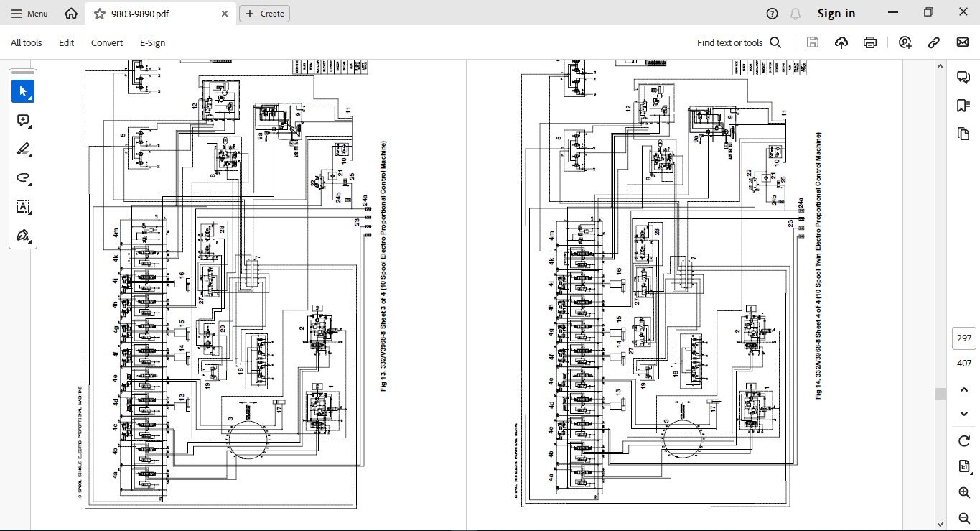Open the Page thumbnails panel icon
Image resolution: width=980 pixels, height=531 pixels.
point(963,134)
